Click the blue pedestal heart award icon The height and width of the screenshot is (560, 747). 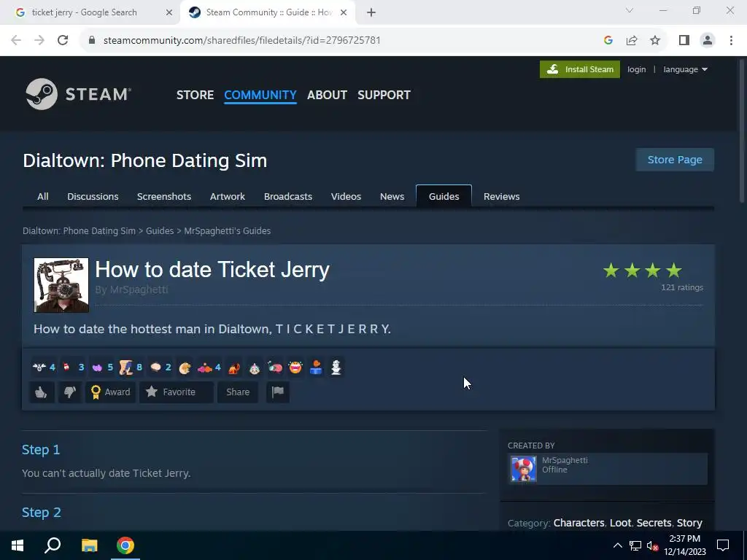point(316,367)
